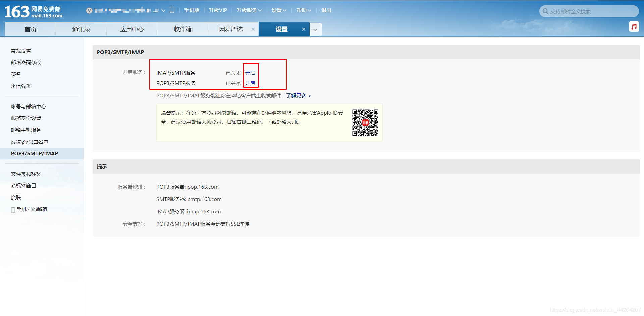Click the 了解更多 link
Image resolution: width=644 pixels, height=316 pixels.
(297, 96)
